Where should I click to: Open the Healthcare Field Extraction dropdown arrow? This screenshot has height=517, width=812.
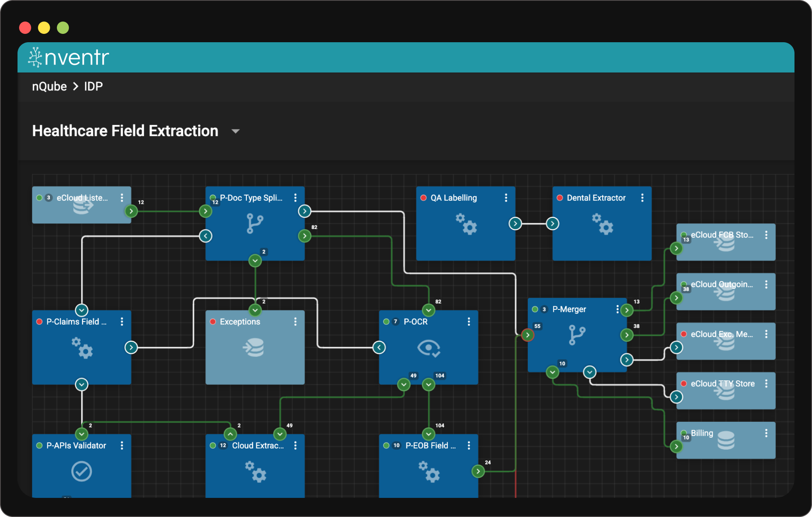tap(236, 131)
